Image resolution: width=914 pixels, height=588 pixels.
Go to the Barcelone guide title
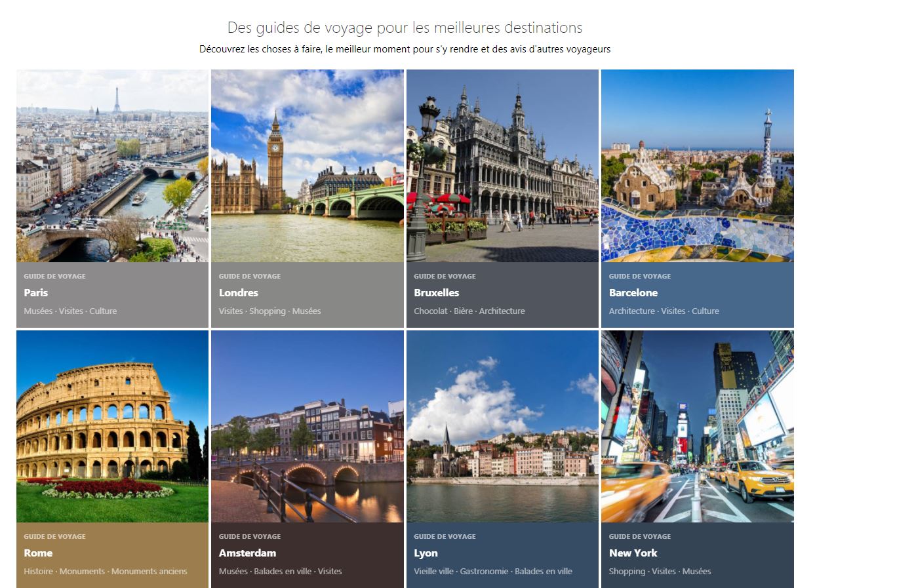[633, 293]
